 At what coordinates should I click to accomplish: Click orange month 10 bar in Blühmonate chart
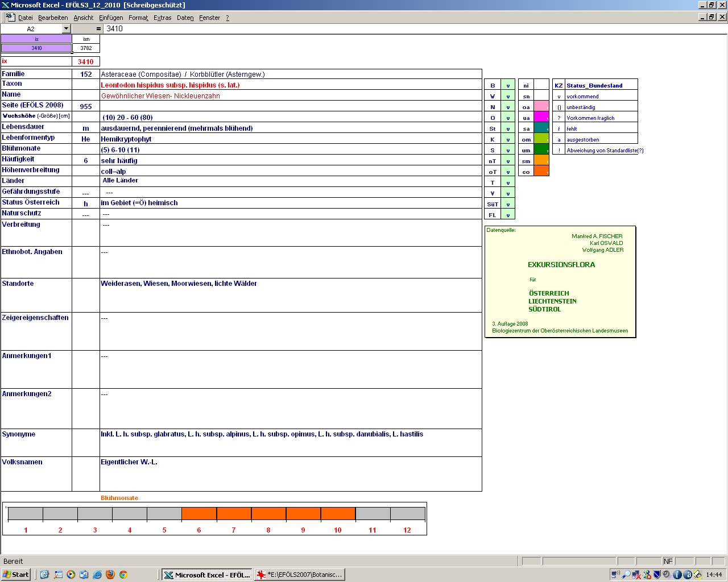click(338, 513)
